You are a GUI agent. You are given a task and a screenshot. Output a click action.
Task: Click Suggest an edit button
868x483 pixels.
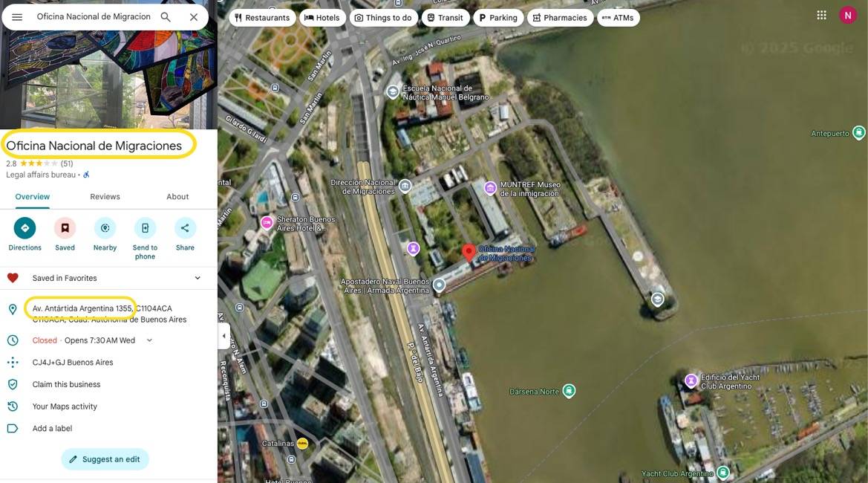tap(105, 459)
